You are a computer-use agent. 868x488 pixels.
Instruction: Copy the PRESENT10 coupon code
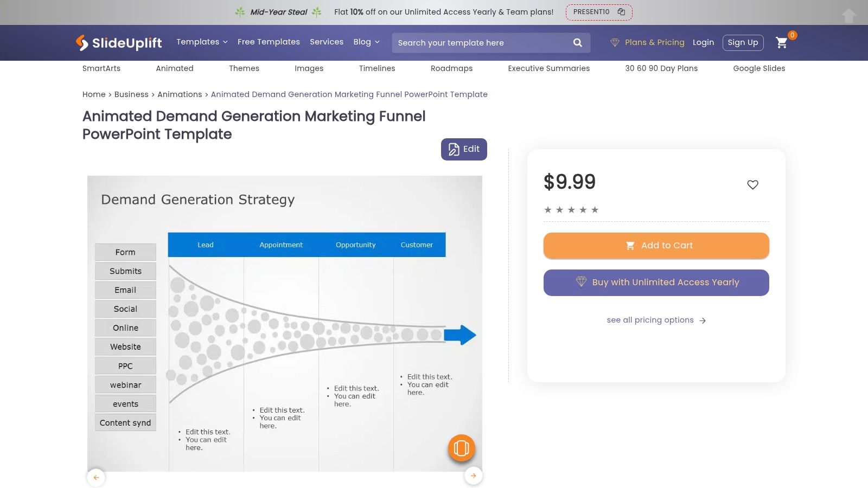621,12
